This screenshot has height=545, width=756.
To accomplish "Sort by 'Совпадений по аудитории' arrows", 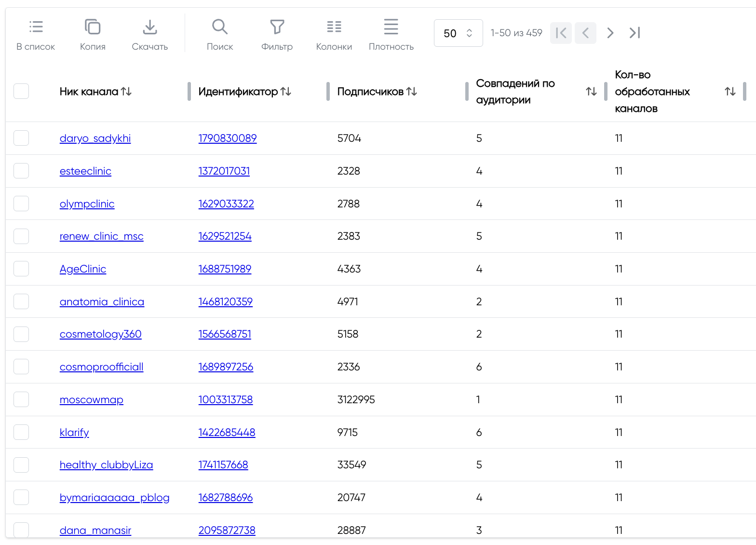I will 592,91.
